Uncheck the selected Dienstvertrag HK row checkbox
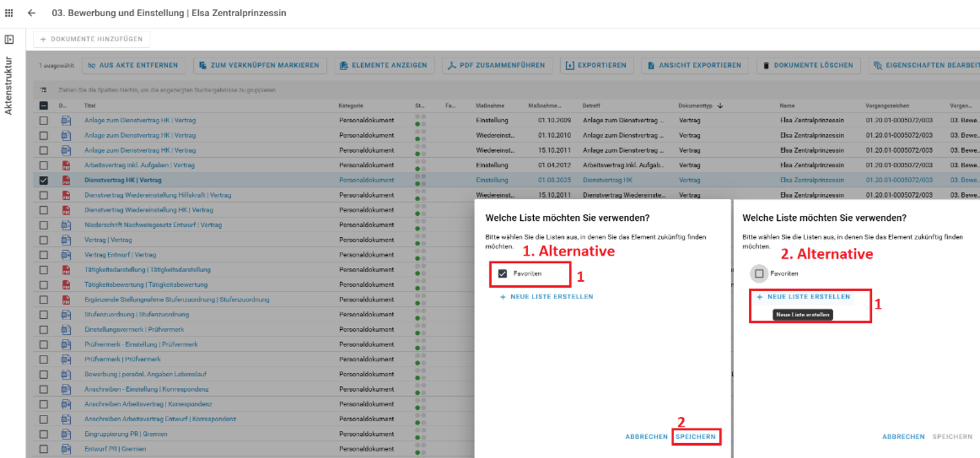980x458 pixels. [44, 180]
